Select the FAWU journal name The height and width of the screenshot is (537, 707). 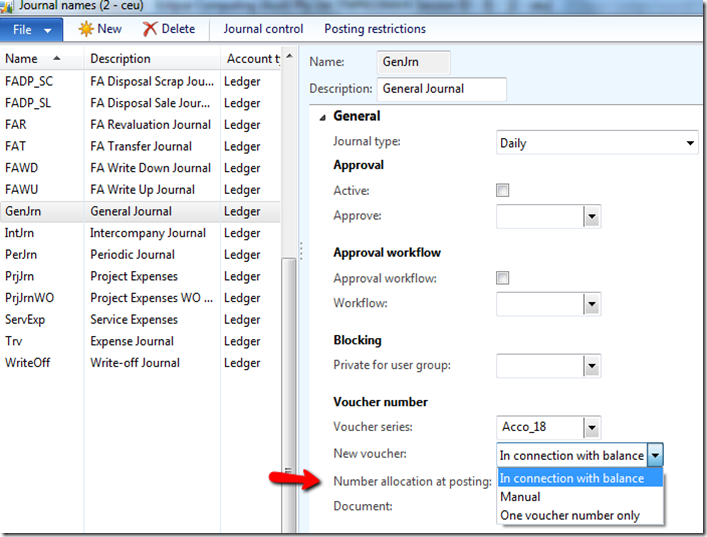click(21, 190)
